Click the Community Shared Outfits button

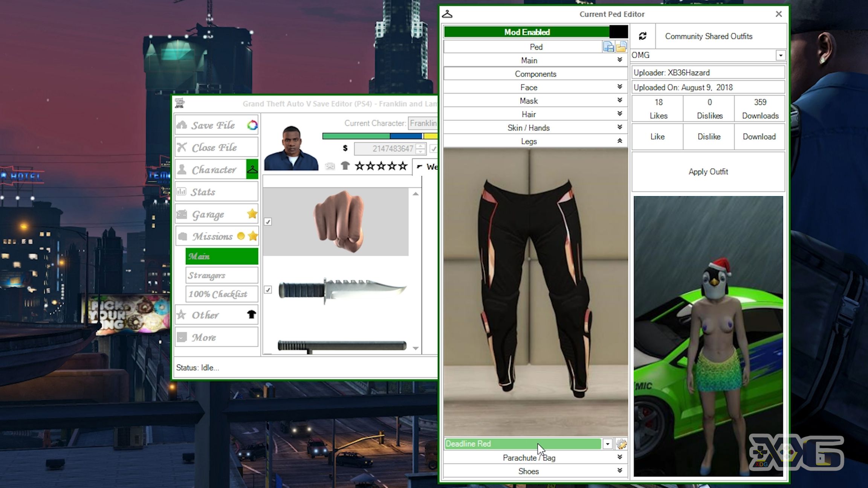coord(721,36)
